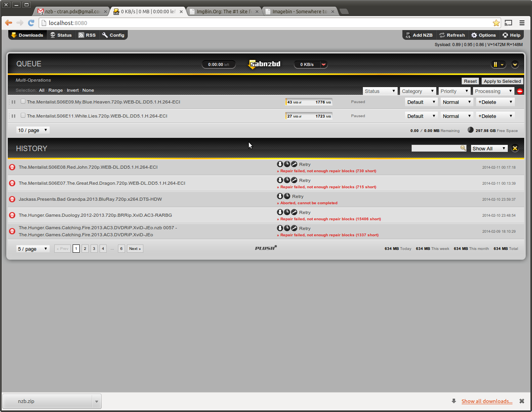Open the Config menu item
Screen dimensions: 532x412
(113, 35)
